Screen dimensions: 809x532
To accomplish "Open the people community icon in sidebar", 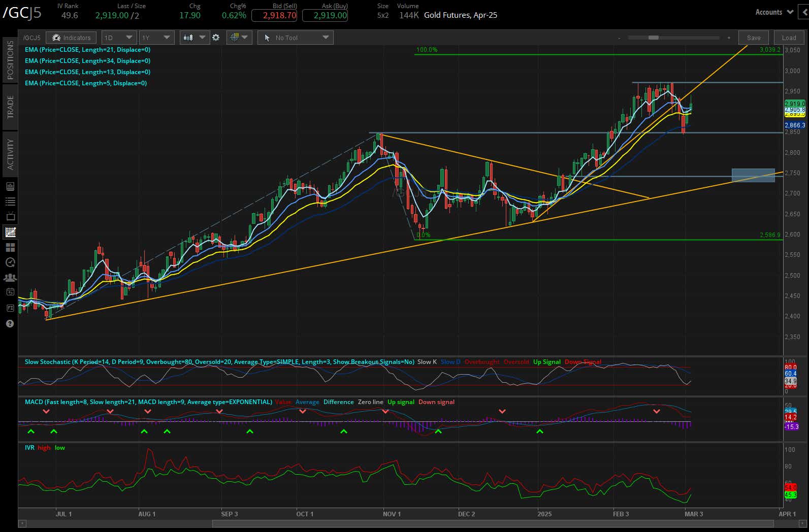I will [x=10, y=278].
